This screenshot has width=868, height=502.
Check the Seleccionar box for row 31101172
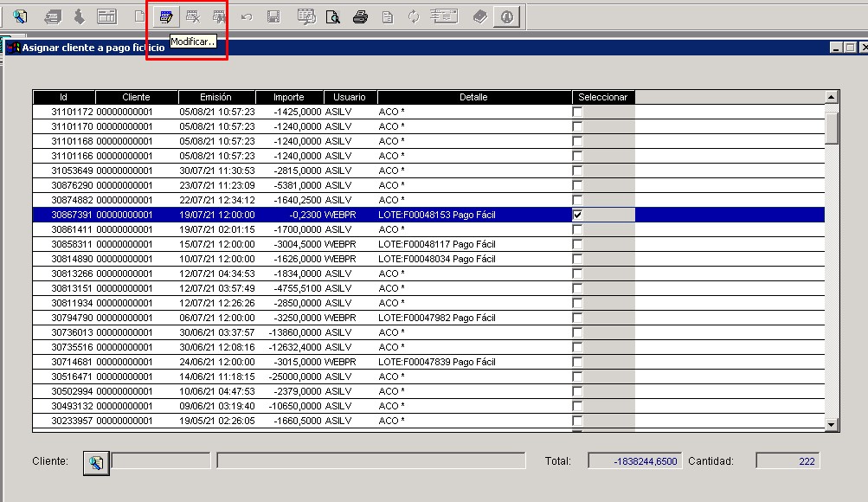(577, 112)
